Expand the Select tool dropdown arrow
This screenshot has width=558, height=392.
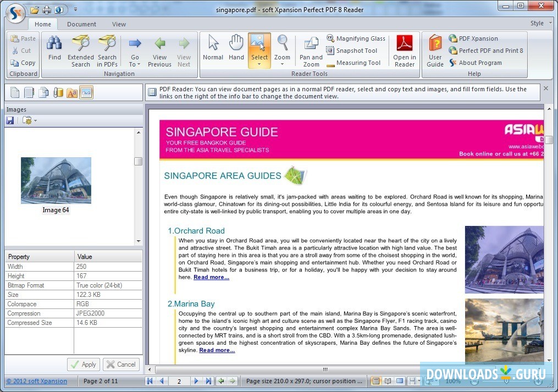pyautogui.click(x=259, y=64)
